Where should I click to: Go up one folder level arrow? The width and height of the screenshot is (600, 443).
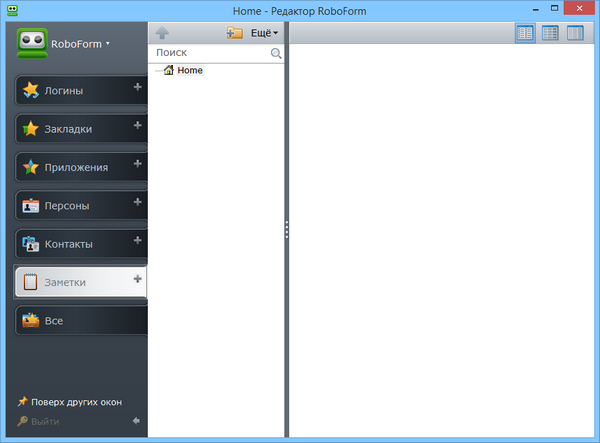(162, 33)
